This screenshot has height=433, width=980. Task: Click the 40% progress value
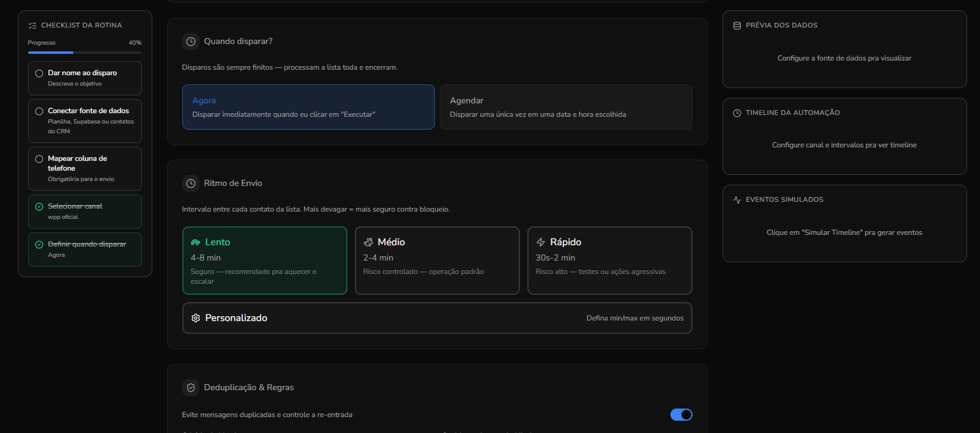pyautogui.click(x=135, y=43)
